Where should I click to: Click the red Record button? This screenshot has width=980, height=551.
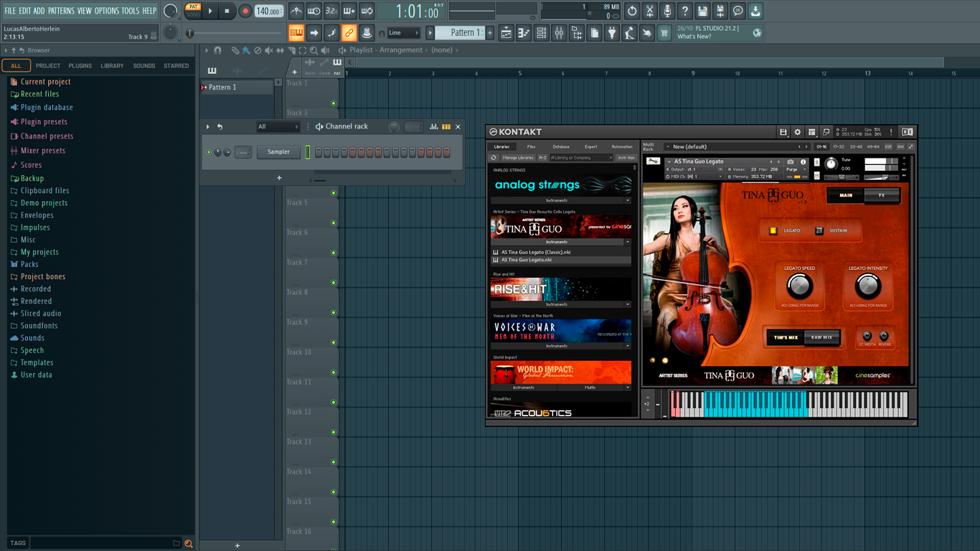(x=245, y=11)
